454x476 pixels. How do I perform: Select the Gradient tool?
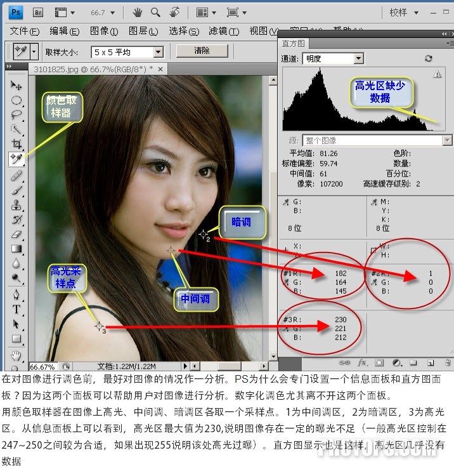pyautogui.click(x=16, y=249)
